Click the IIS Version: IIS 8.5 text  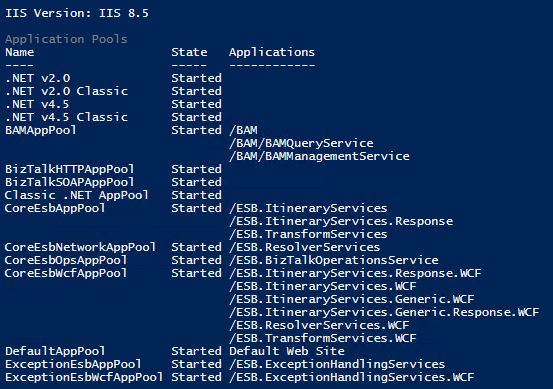[77, 13]
